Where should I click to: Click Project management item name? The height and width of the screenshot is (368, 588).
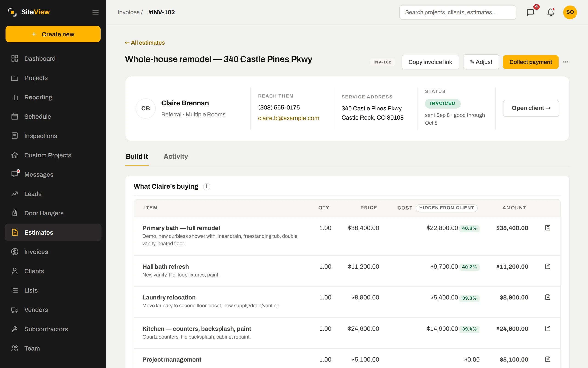pyautogui.click(x=172, y=359)
